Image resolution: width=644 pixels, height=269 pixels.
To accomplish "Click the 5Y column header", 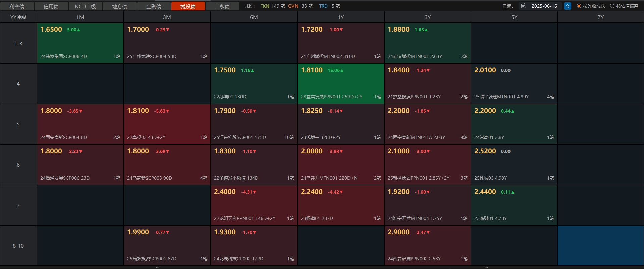I will pos(514,17).
